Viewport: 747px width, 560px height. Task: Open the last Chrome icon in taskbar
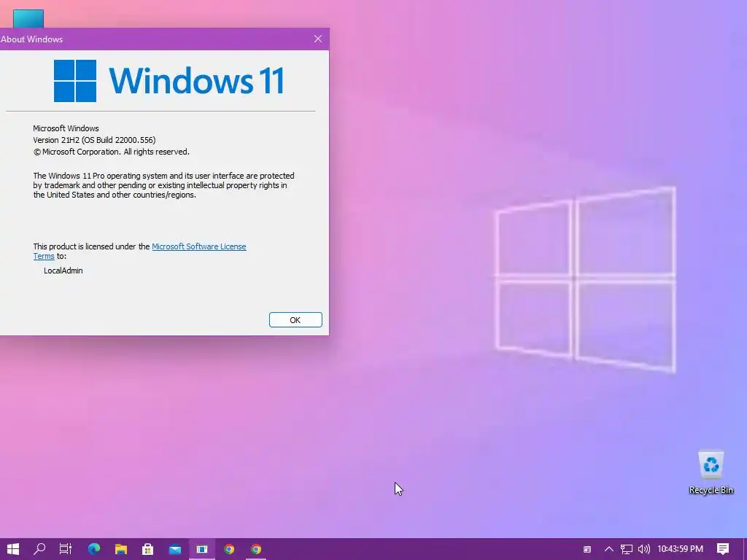point(256,549)
